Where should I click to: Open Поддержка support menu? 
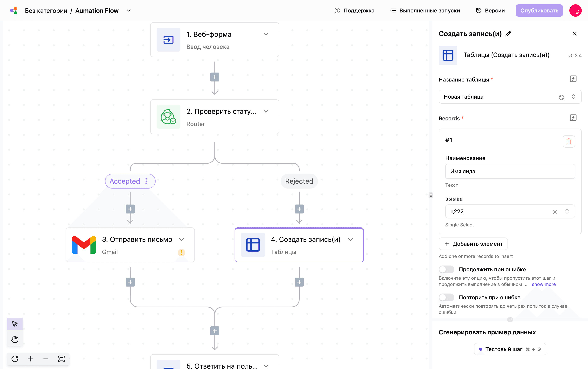click(354, 11)
